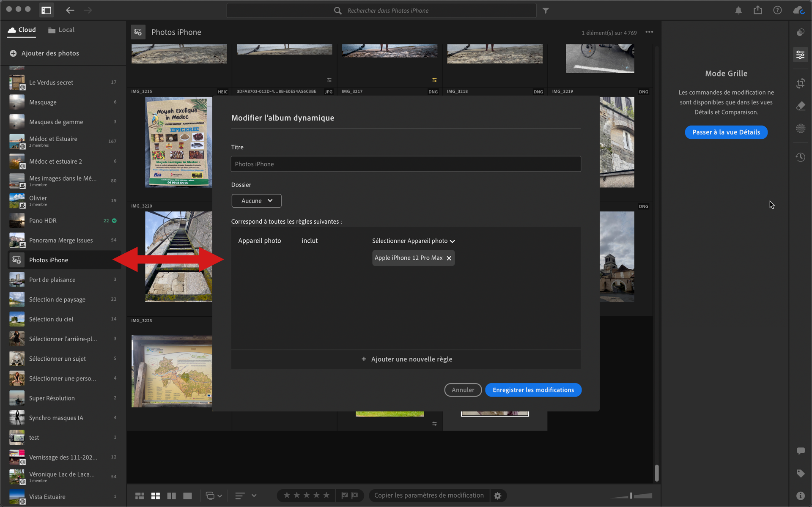Open the Vista Estuaire album
Viewport: 812px width, 507px height.
tap(63, 497)
